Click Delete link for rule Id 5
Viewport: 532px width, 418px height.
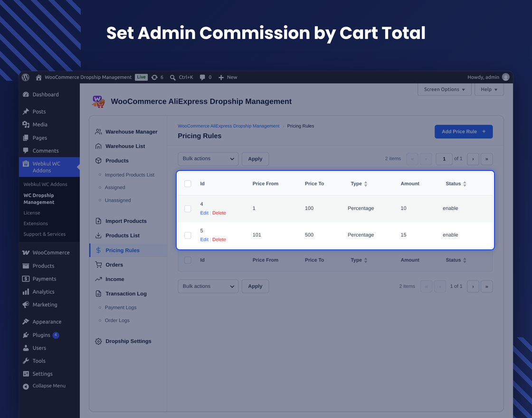219,239
